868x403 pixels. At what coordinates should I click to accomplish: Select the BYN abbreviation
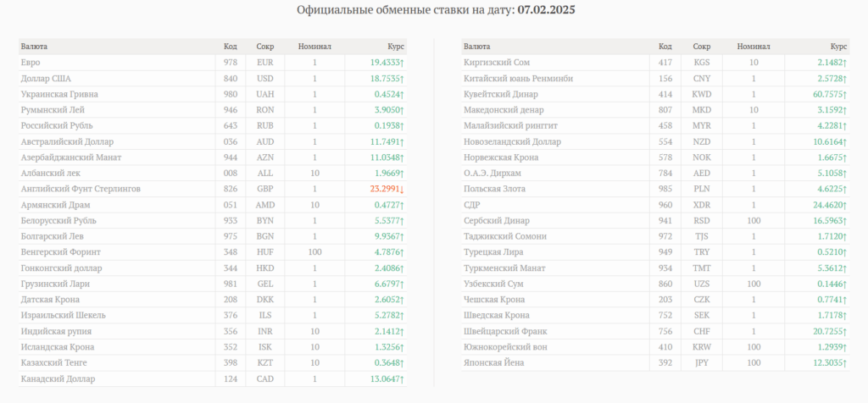265,221
